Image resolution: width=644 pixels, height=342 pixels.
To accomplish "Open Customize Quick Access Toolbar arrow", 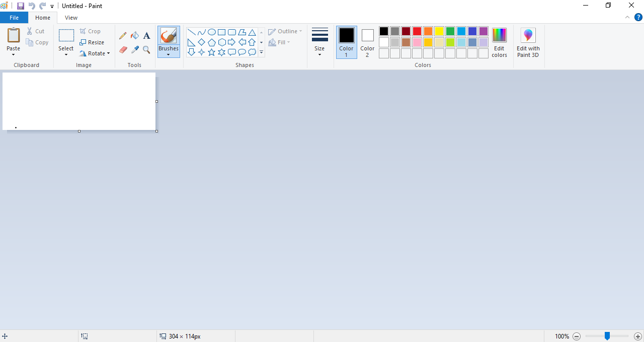I will click(x=52, y=7).
